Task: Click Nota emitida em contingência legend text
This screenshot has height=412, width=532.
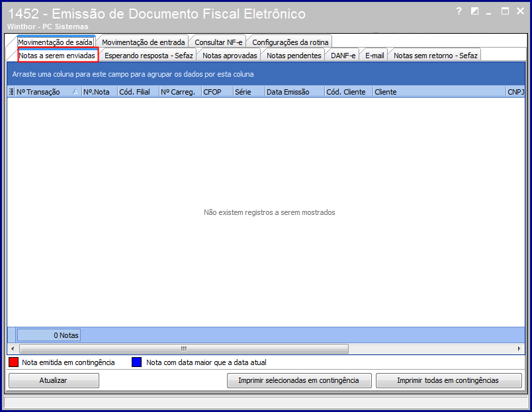Action: 68,362
